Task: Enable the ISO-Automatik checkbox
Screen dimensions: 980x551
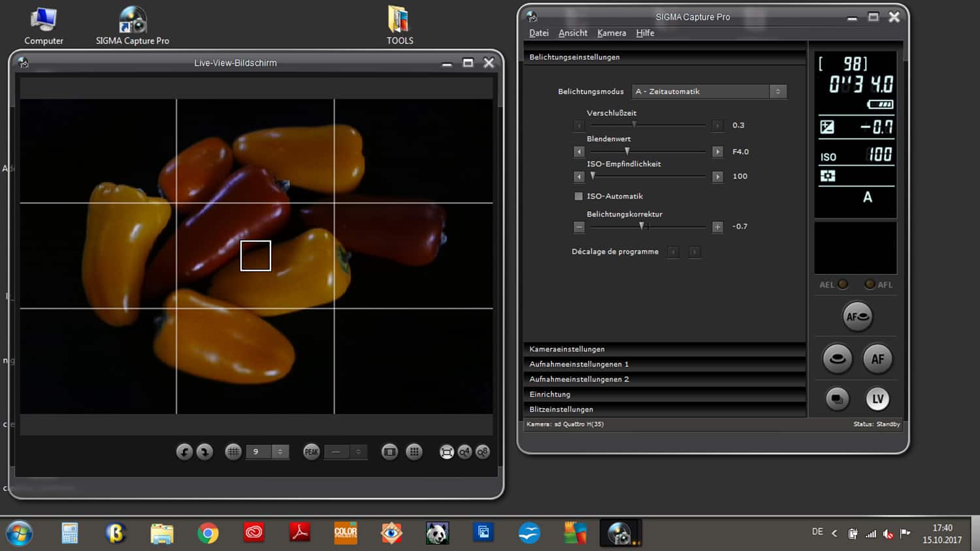Action: 578,196
